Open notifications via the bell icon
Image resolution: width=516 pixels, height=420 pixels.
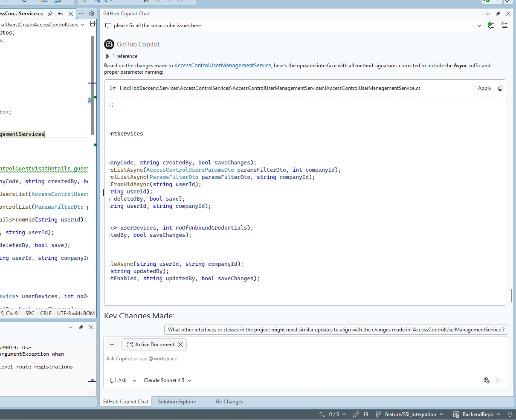coord(510,414)
